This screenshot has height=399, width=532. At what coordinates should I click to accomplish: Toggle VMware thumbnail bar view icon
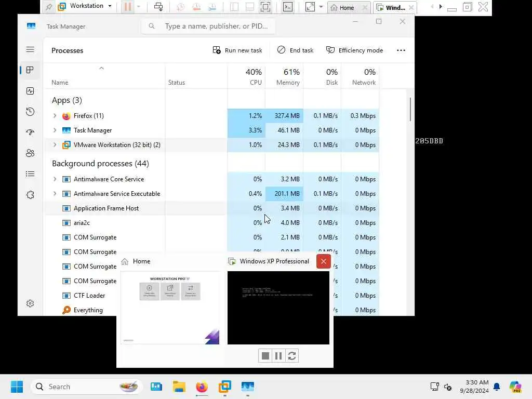click(250, 7)
